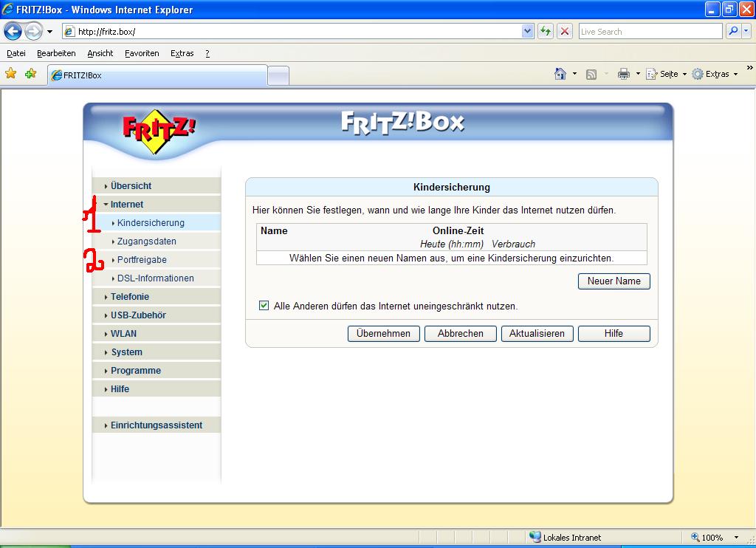Open the Ansicht menu

click(100, 53)
